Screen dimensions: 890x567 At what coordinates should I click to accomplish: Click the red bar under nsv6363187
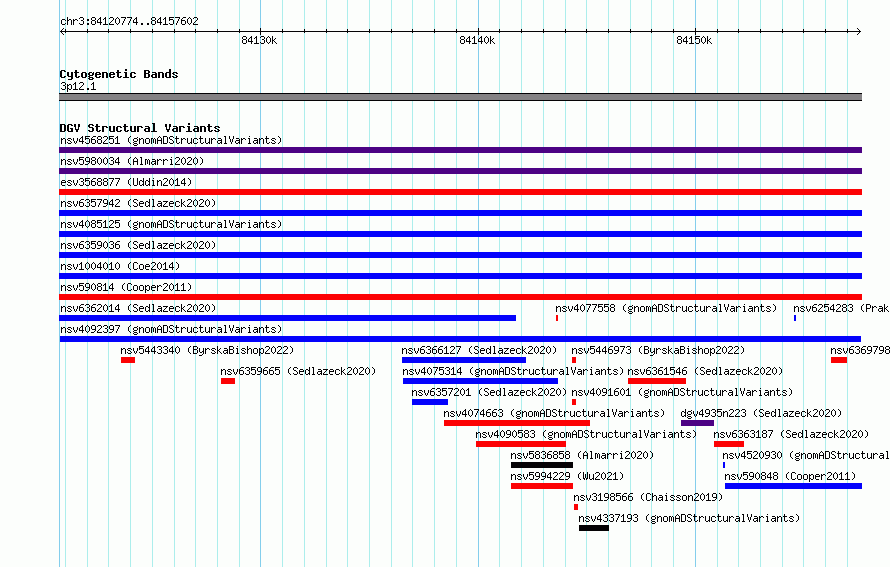pyautogui.click(x=729, y=444)
